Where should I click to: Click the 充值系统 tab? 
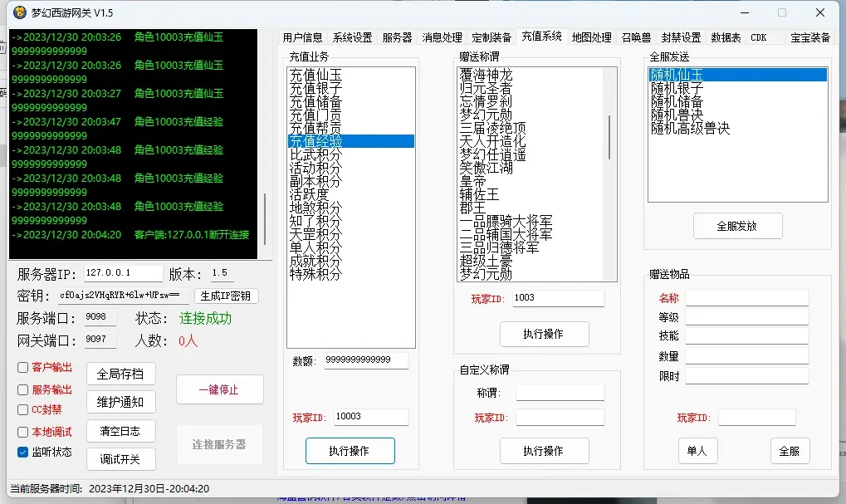pos(541,37)
